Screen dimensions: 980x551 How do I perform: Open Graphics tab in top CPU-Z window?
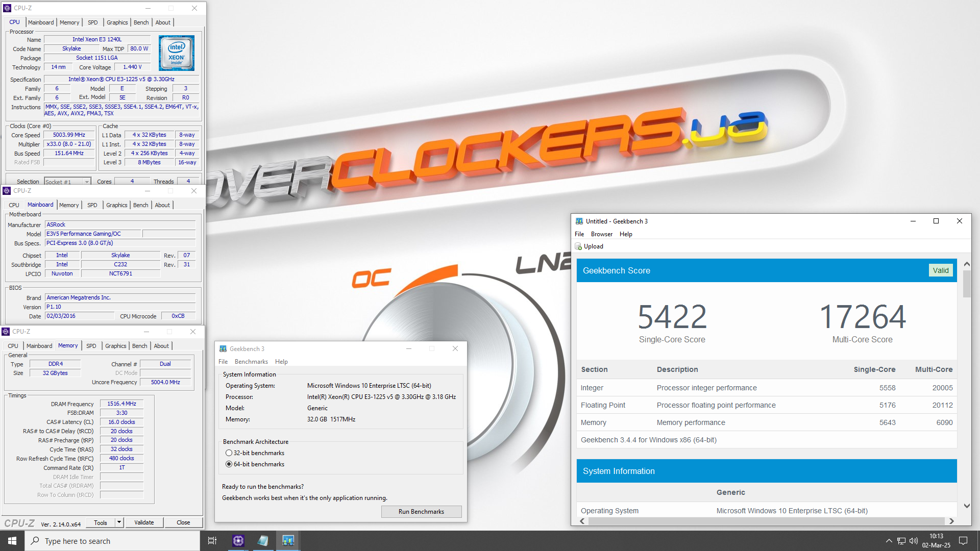(x=117, y=22)
